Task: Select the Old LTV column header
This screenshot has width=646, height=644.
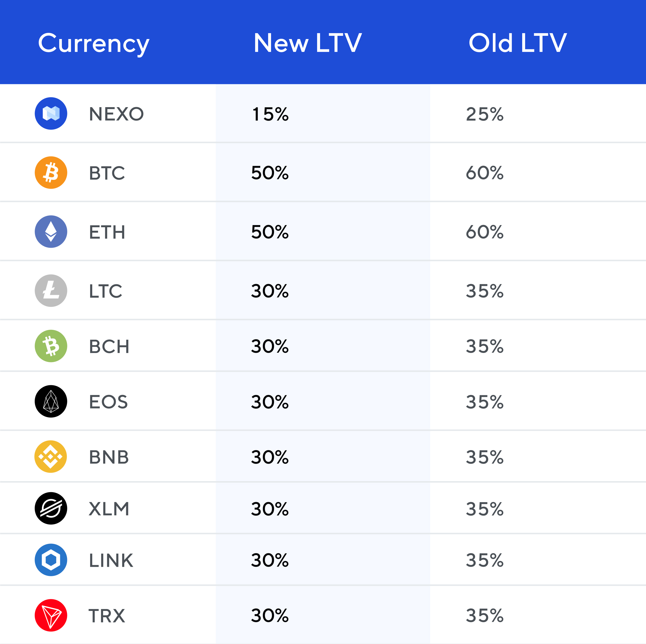Action: click(518, 43)
